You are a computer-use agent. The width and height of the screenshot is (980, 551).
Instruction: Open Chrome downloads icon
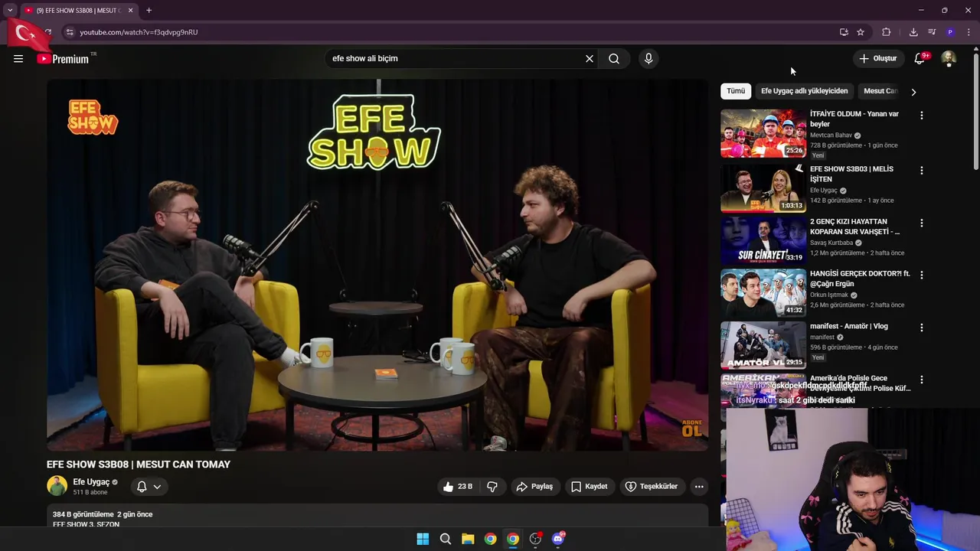pos(913,32)
